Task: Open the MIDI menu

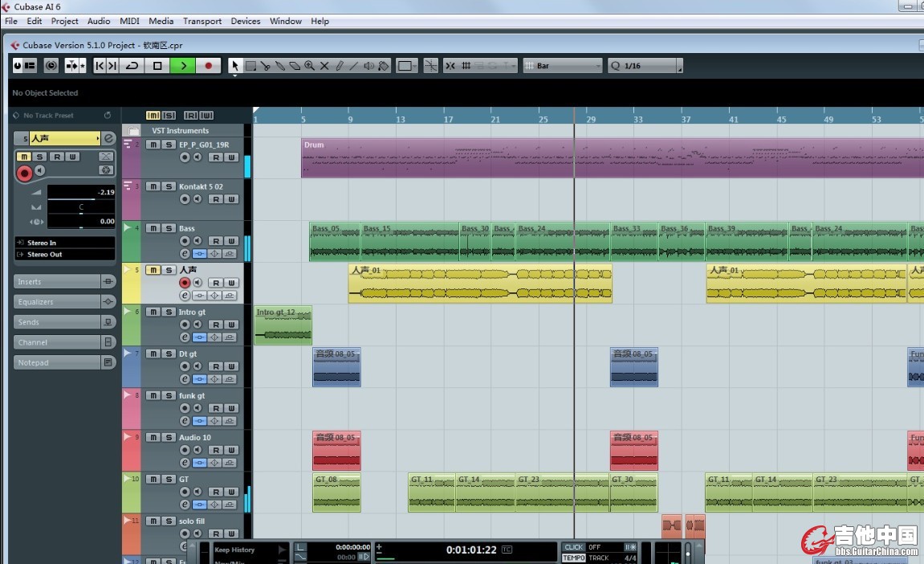Action: pyautogui.click(x=129, y=21)
